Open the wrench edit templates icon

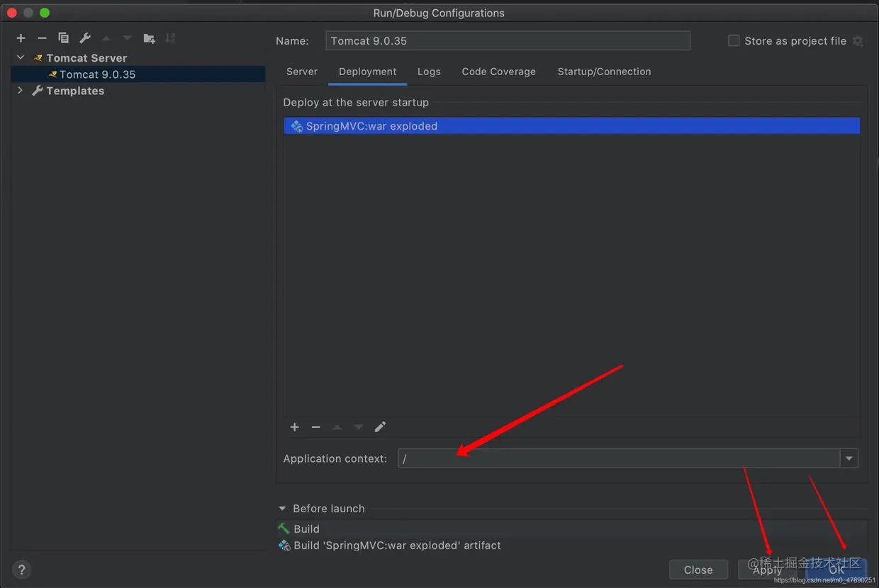pyautogui.click(x=84, y=38)
